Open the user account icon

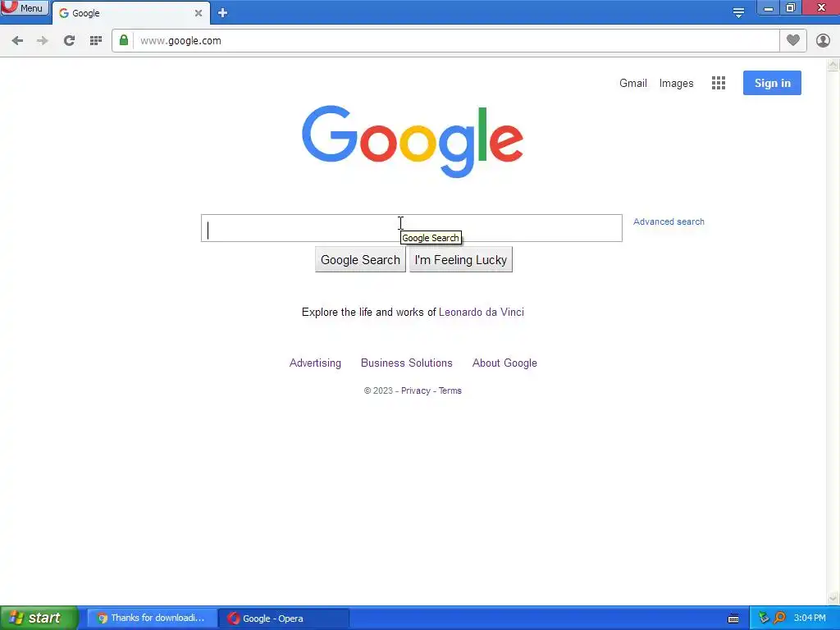(x=823, y=40)
